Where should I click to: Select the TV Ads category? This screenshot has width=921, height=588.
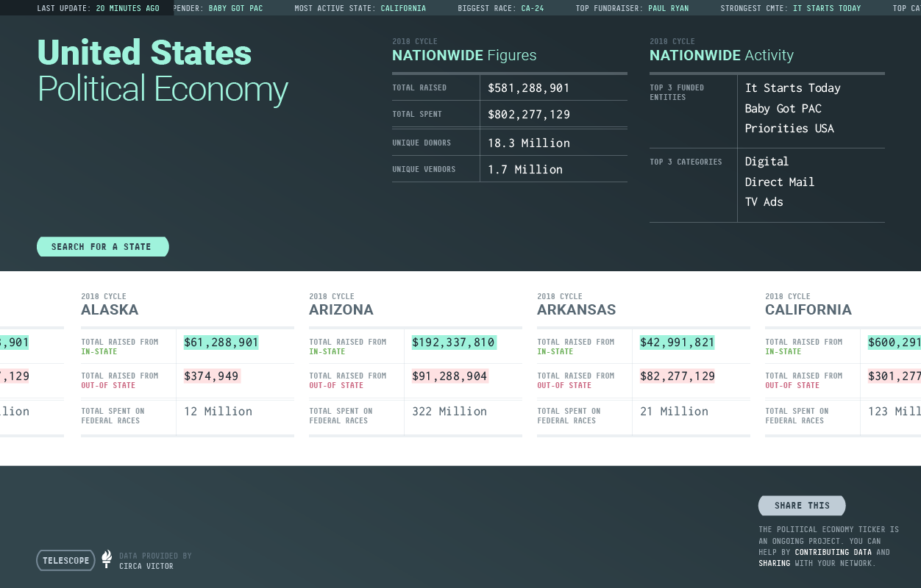pos(764,202)
